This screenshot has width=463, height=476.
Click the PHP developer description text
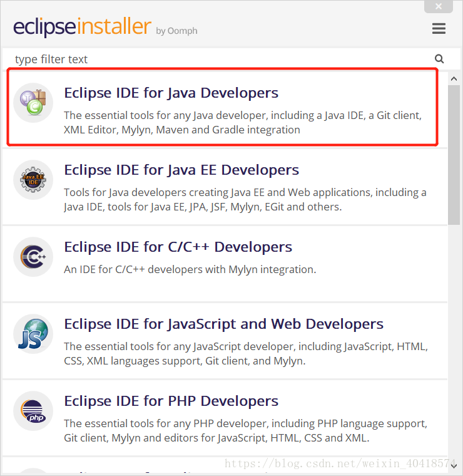(x=245, y=431)
